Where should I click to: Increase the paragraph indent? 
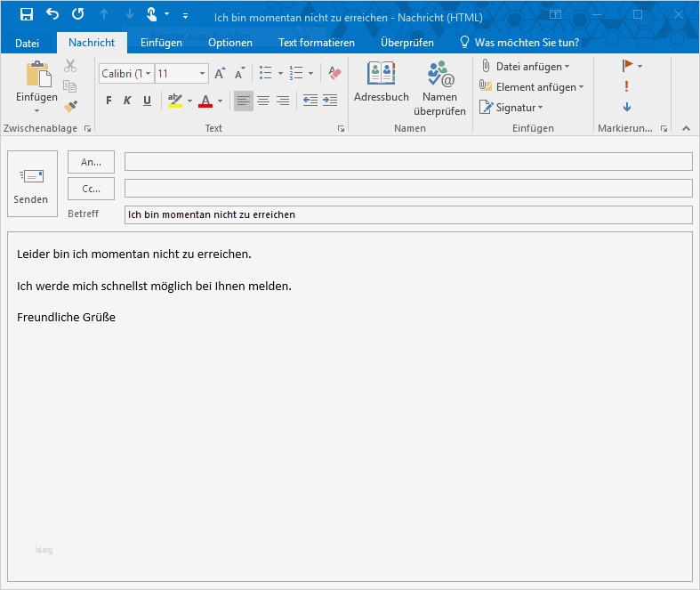(x=329, y=101)
